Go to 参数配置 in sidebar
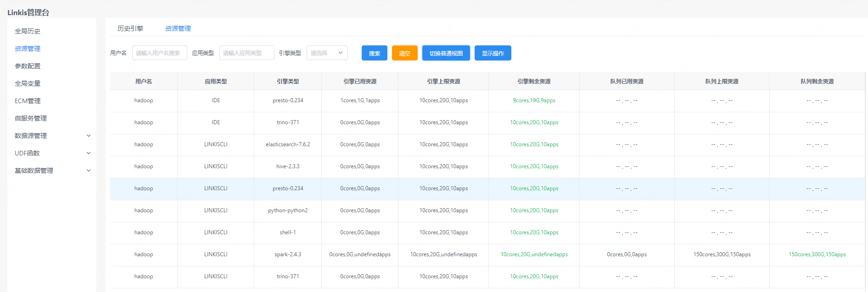This screenshot has width=868, height=292. pyautogui.click(x=28, y=66)
